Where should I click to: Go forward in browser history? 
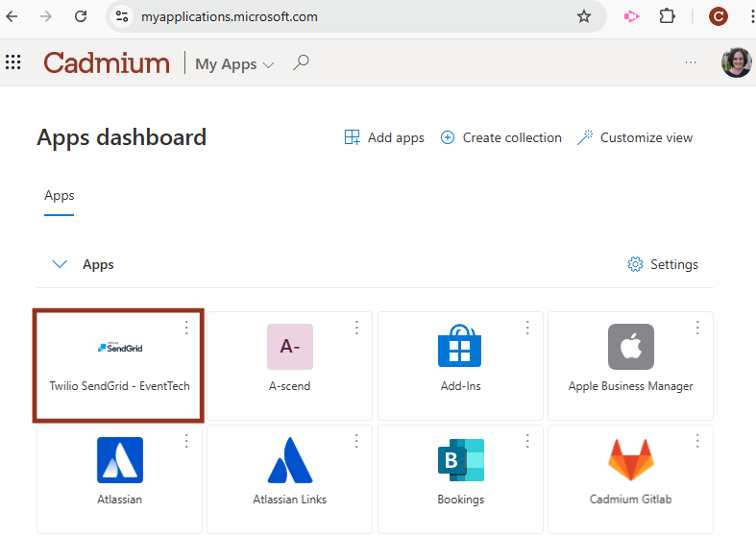(x=46, y=17)
